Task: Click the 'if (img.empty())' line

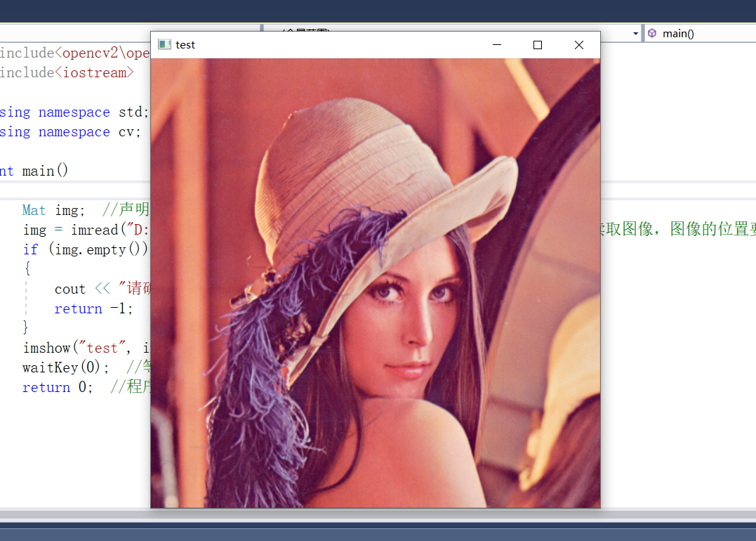Action: (x=86, y=249)
